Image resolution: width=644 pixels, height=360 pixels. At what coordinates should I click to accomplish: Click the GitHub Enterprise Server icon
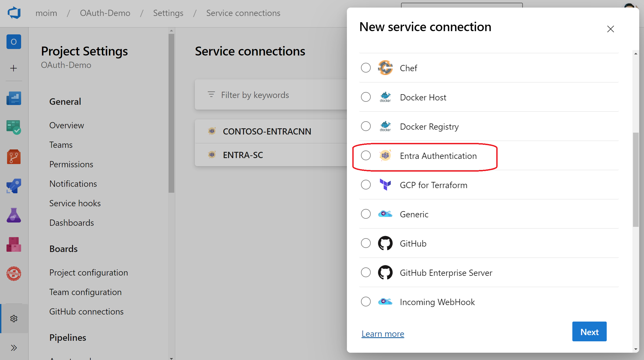(384, 273)
